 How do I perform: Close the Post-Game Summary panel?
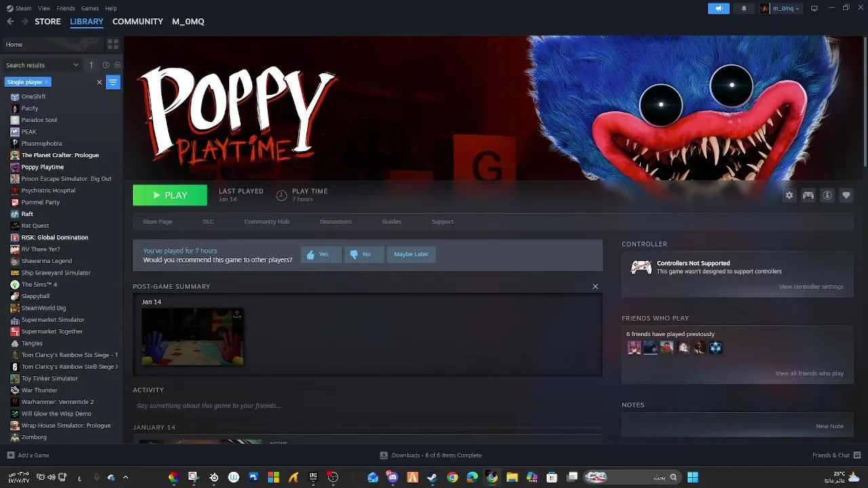click(595, 287)
